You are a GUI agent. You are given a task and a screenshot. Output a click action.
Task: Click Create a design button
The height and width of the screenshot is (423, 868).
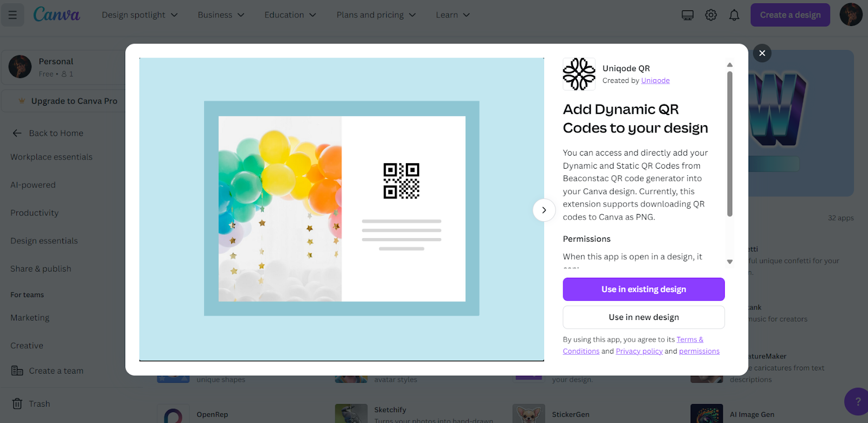click(790, 15)
